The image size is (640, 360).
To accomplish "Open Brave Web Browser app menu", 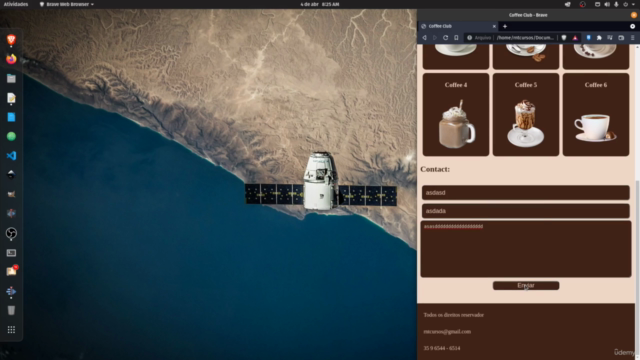I will [67, 4].
